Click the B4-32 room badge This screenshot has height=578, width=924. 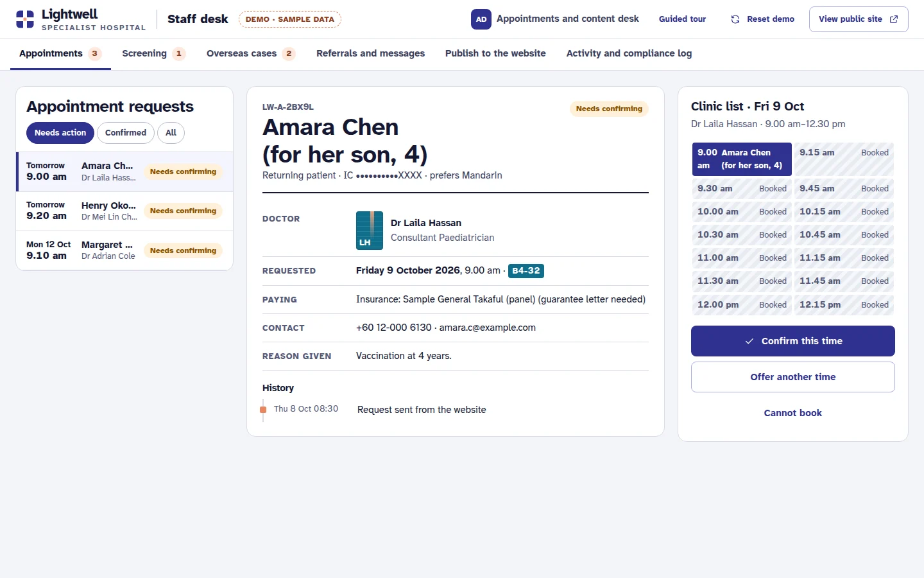(526, 271)
